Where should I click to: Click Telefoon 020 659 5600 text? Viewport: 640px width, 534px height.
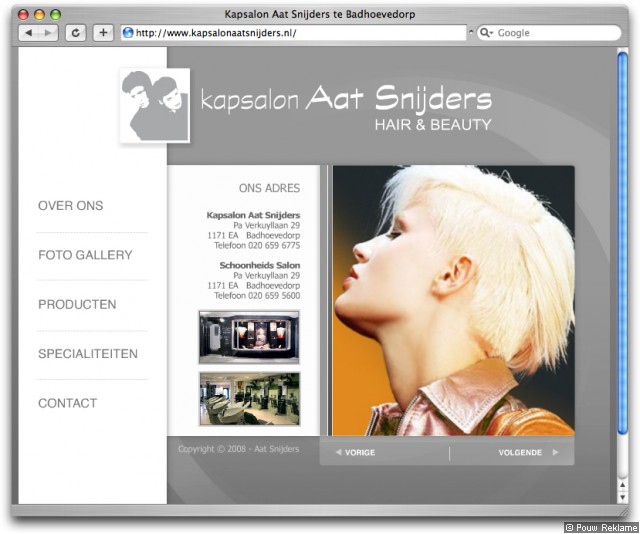[x=257, y=296]
